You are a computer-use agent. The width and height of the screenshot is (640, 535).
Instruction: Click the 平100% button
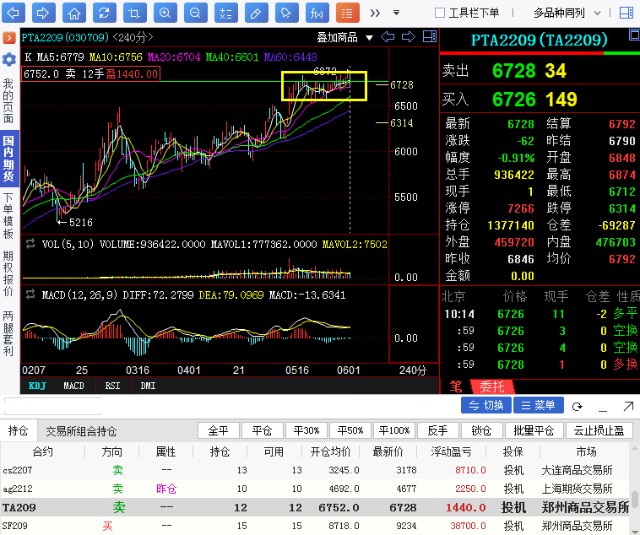click(x=394, y=431)
